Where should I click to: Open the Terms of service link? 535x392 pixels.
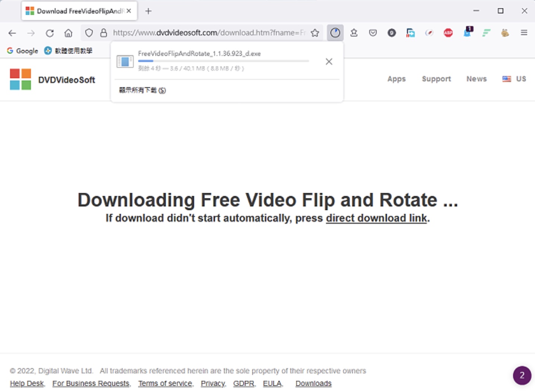click(165, 383)
